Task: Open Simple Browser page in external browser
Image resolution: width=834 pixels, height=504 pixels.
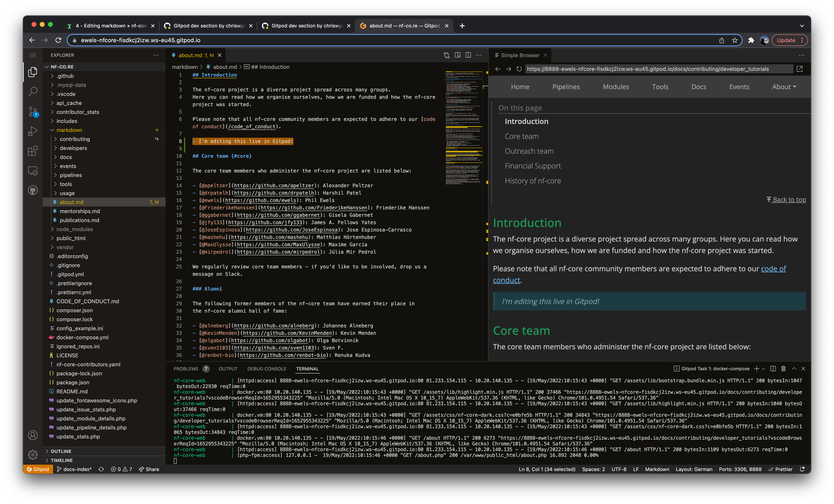Action: (x=800, y=69)
